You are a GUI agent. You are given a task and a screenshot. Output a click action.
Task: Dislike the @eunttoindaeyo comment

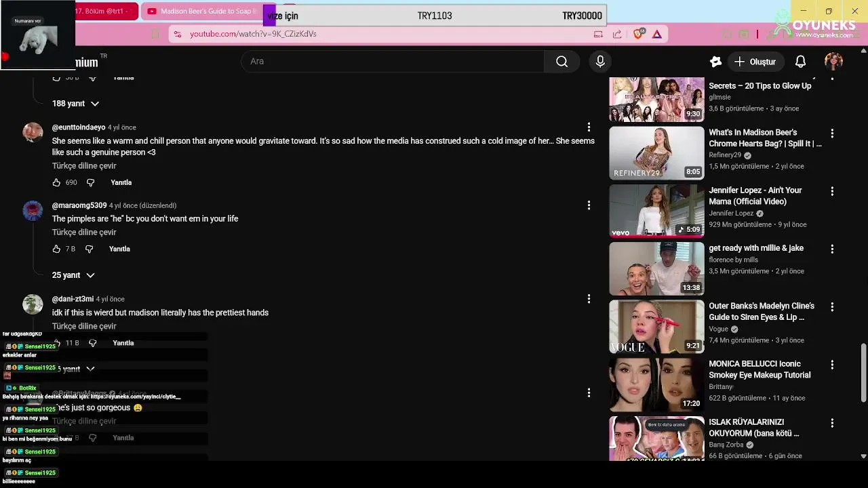tap(90, 182)
